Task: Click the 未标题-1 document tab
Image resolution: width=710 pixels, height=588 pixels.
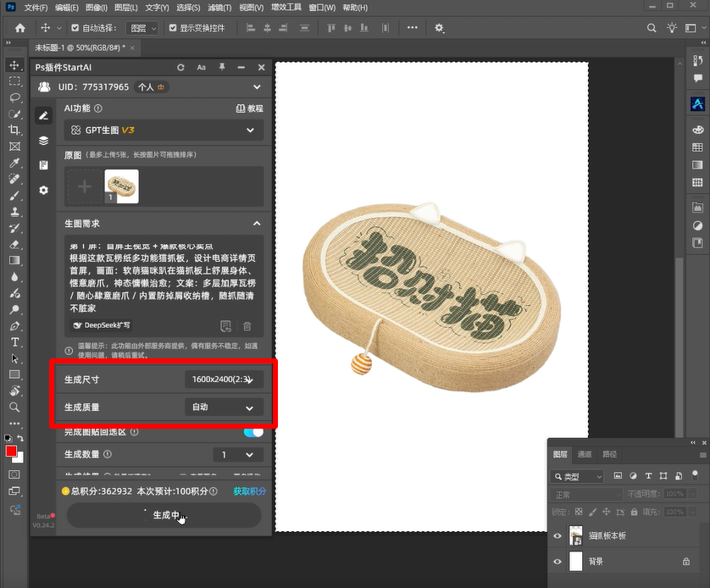Action: [80, 47]
